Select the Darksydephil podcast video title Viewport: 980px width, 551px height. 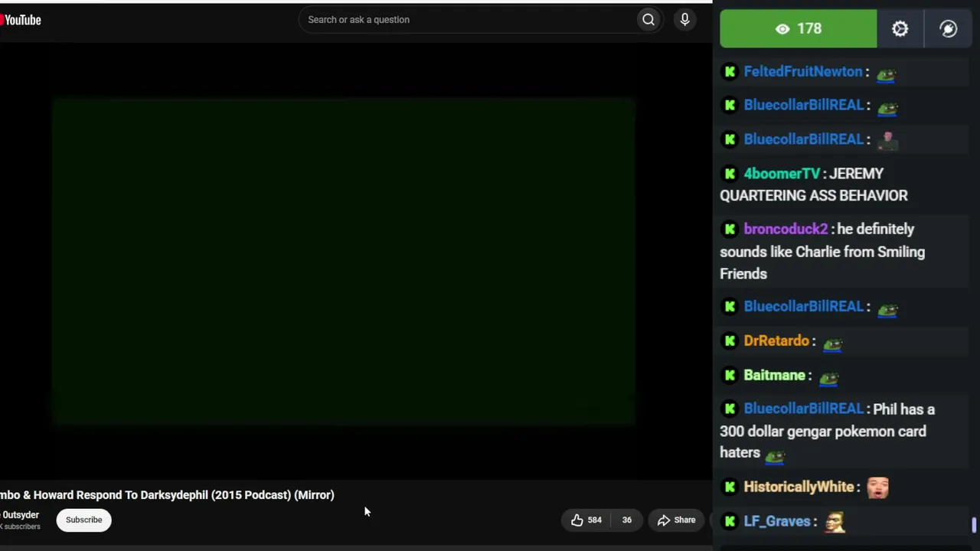(167, 495)
